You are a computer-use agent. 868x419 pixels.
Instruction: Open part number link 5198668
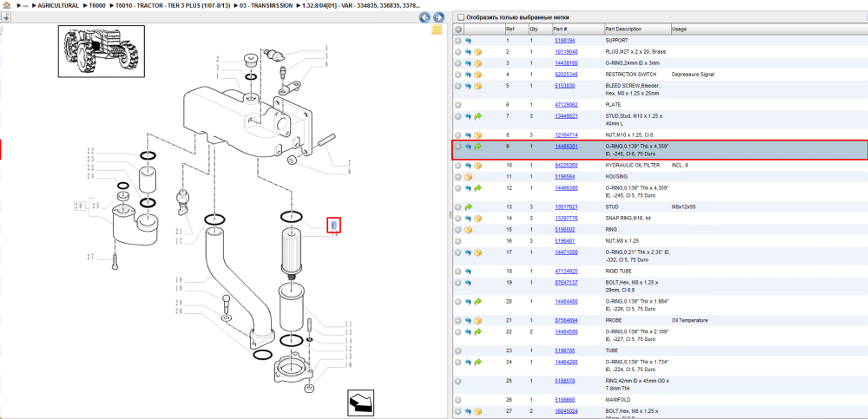click(x=565, y=400)
